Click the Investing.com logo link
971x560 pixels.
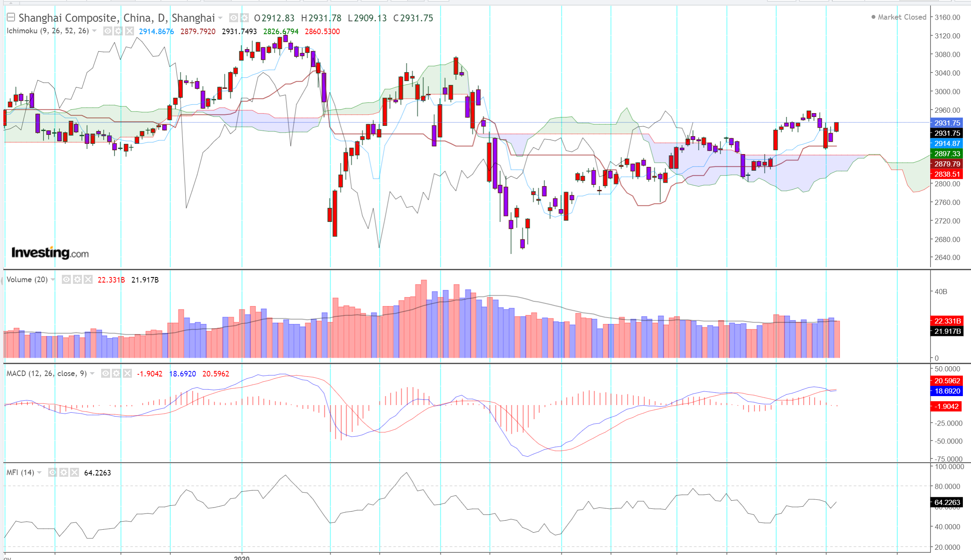tap(50, 253)
